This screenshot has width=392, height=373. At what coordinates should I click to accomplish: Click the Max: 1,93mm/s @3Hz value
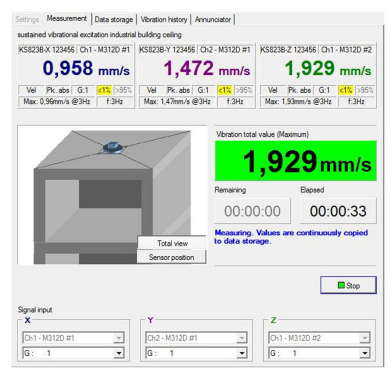298,101
